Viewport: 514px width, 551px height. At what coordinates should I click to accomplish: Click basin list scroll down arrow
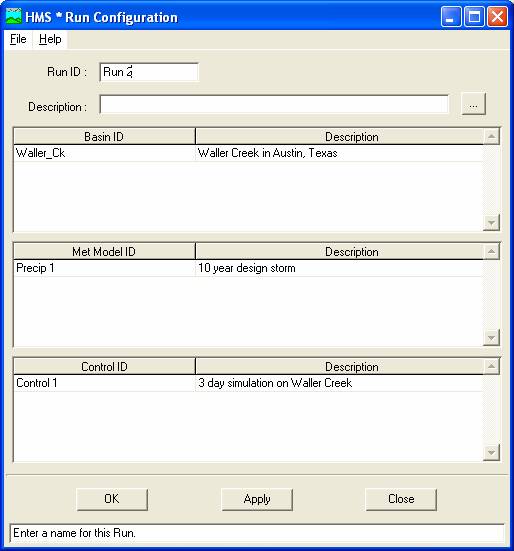(x=492, y=223)
